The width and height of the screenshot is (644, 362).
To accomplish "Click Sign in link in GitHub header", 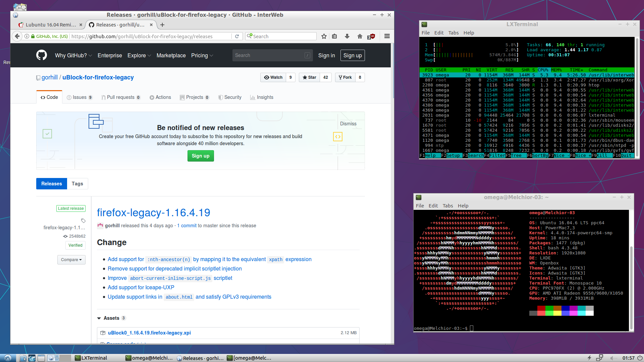I will [x=326, y=55].
